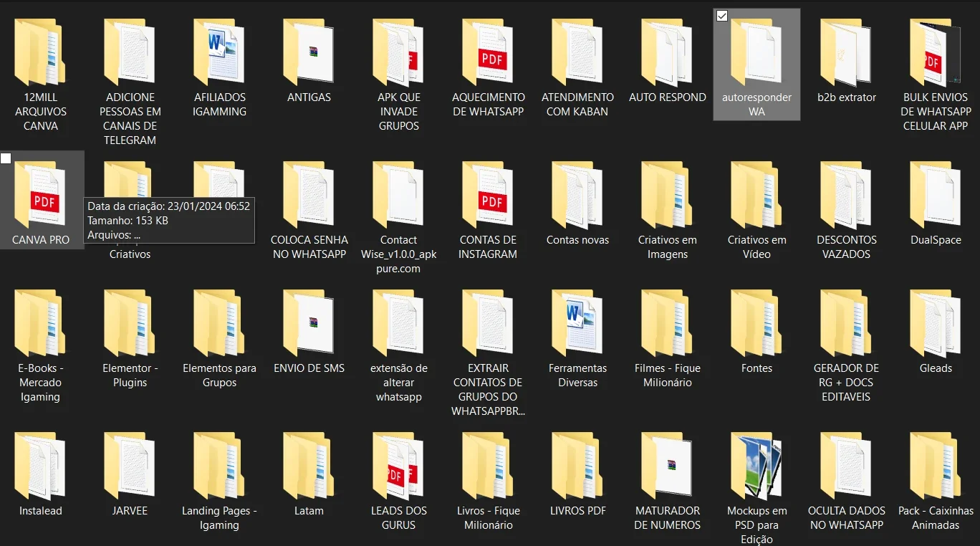Select the GERADOR DE RG + DOCS EDITAVEIS folder icon
The height and width of the screenshot is (546, 980).
pyautogui.click(x=846, y=323)
